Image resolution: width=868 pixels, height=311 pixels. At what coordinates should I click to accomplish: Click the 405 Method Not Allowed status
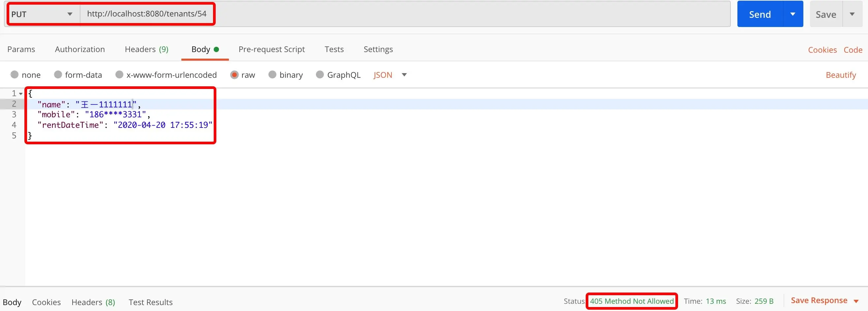tap(632, 301)
